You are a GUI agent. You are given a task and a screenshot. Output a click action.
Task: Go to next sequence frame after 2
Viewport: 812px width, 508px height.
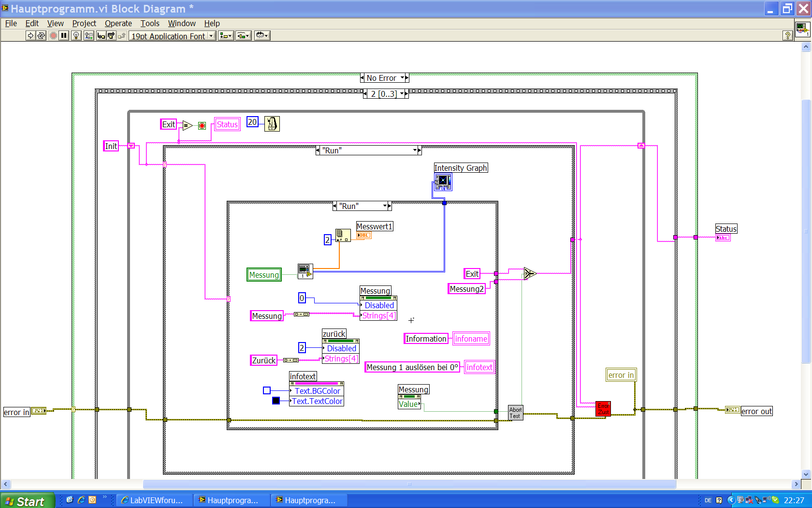[x=406, y=94]
